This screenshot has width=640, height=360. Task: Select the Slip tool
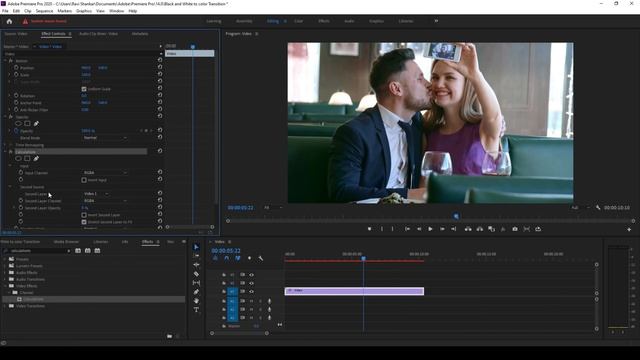tap(196, 282)
